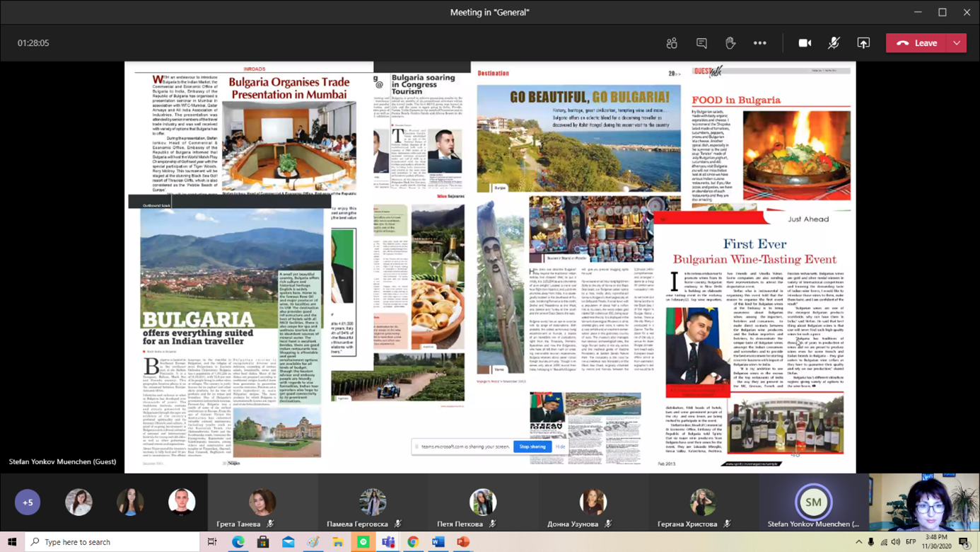This screenshot has height=552, width=980.
Task: Change the БГР keyboard language
Action: pos(911,542)
